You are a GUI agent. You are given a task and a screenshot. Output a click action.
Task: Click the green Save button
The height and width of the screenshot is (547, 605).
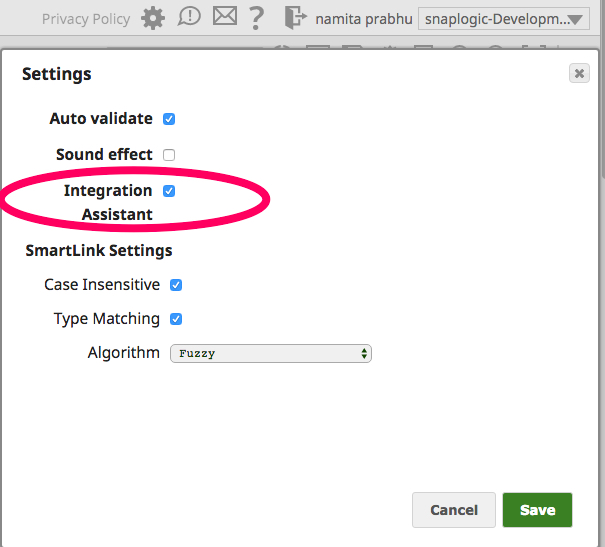pos(537,510)
